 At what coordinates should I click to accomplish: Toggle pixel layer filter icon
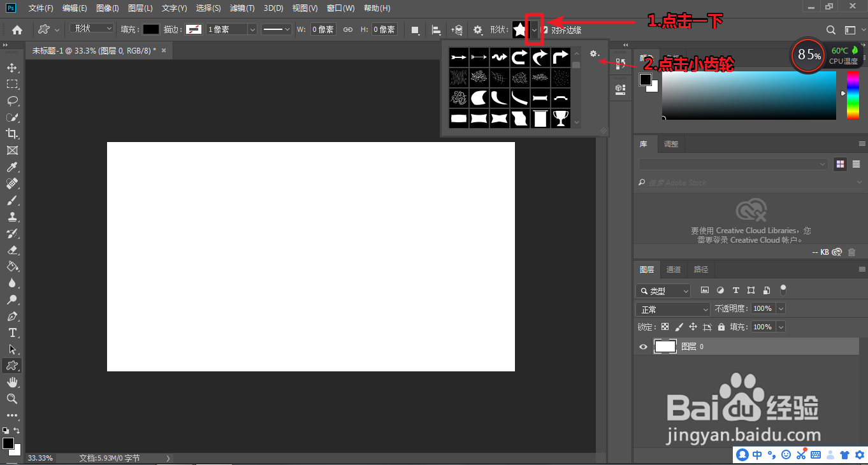coord(705,290)
